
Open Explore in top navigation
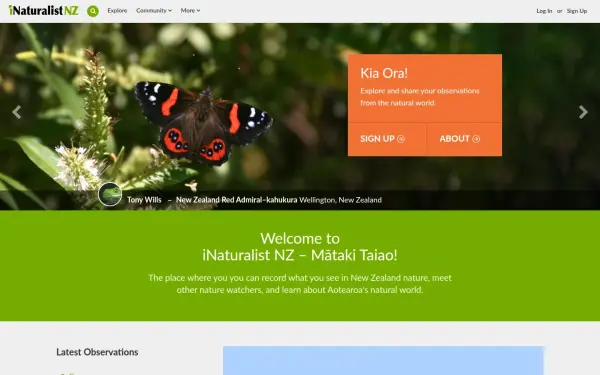tap(117, 11)
